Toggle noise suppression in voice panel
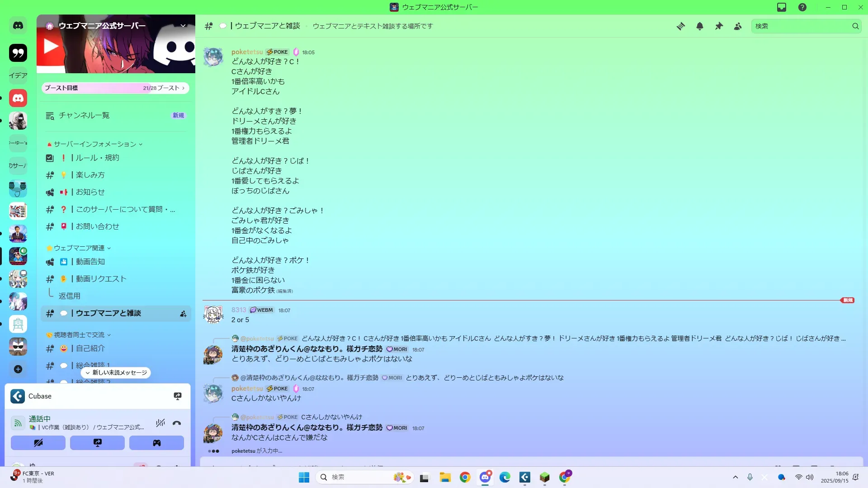The height and width of the screenshot is (488, 868). click(160, 423)
